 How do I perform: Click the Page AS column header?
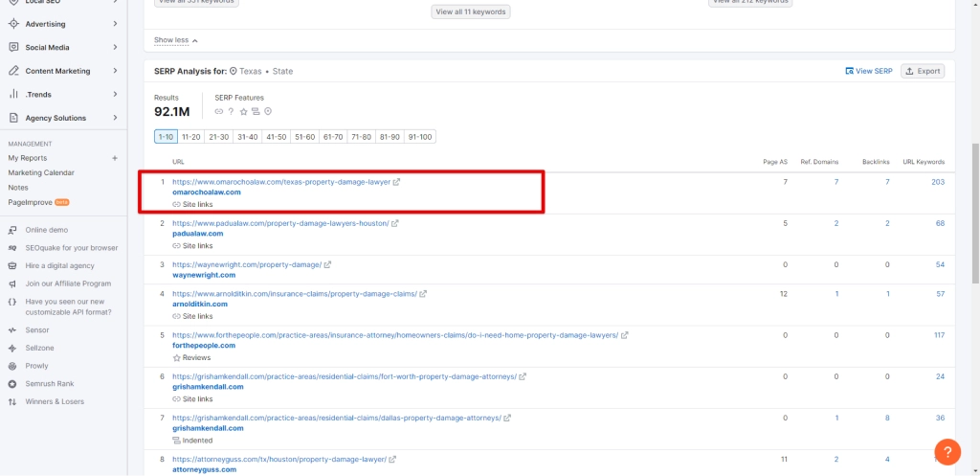click(775, 162)
